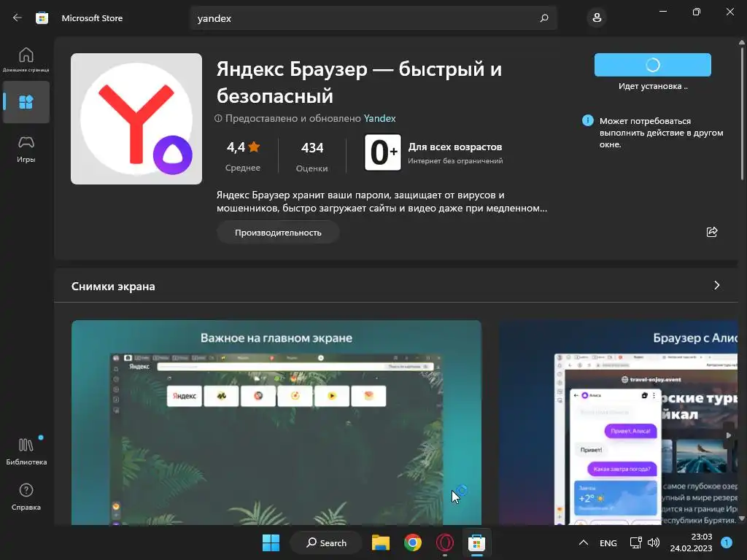The width and height of the screenshot is (747, 560).
Task: Click 'Идет установка' status text
Action: tap(653, 86)
